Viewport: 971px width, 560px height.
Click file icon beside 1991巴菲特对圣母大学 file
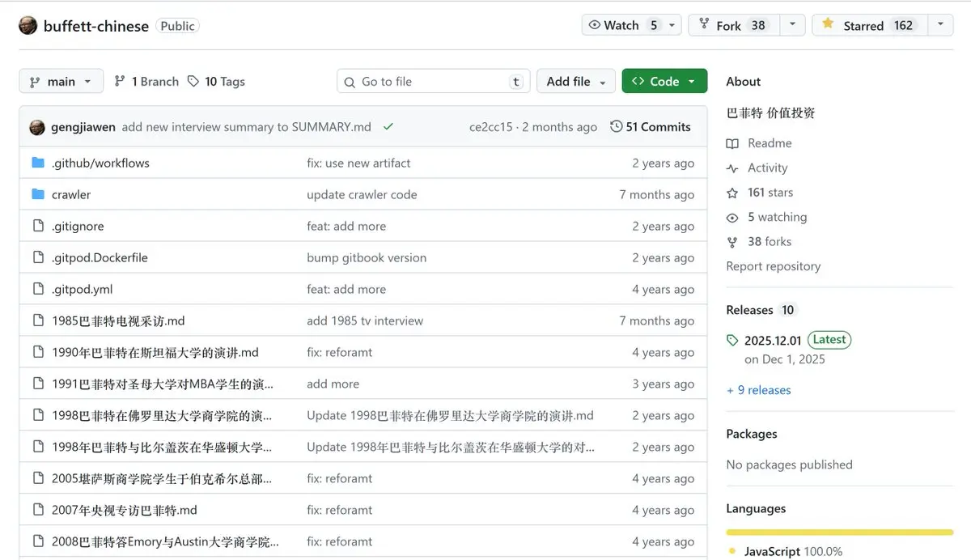[38, 384]
